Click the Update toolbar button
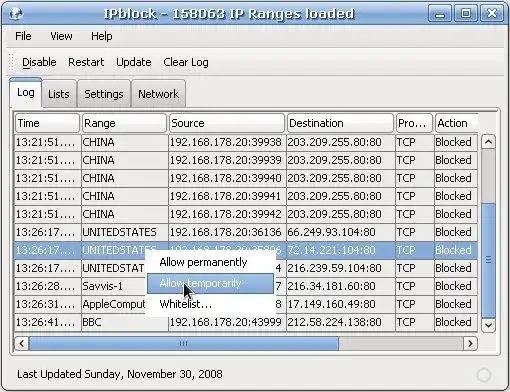510x392 pixels. coord(134,62)
